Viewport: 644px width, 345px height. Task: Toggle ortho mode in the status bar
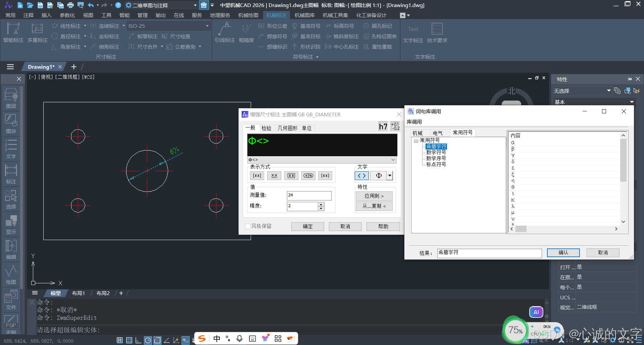pyautogui.click(x=138, y=340)
